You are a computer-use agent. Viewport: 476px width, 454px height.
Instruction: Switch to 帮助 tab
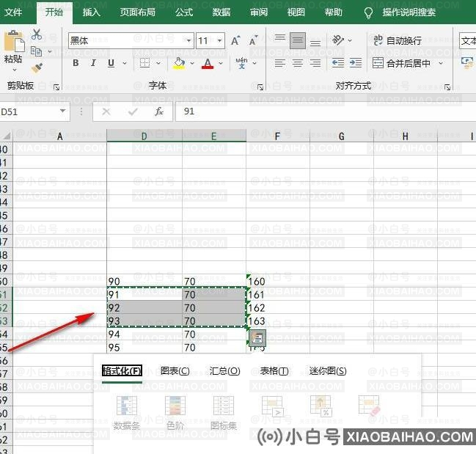(x=333, y=12)
